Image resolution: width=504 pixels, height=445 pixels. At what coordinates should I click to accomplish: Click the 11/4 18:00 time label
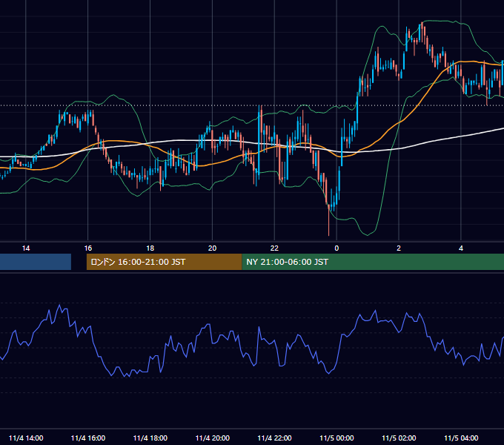(150, 438)
